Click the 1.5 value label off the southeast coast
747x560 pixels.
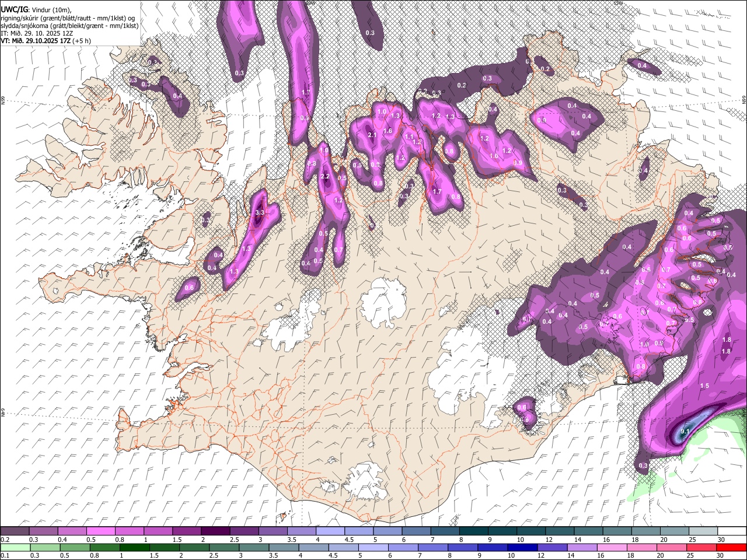(704, 386)
